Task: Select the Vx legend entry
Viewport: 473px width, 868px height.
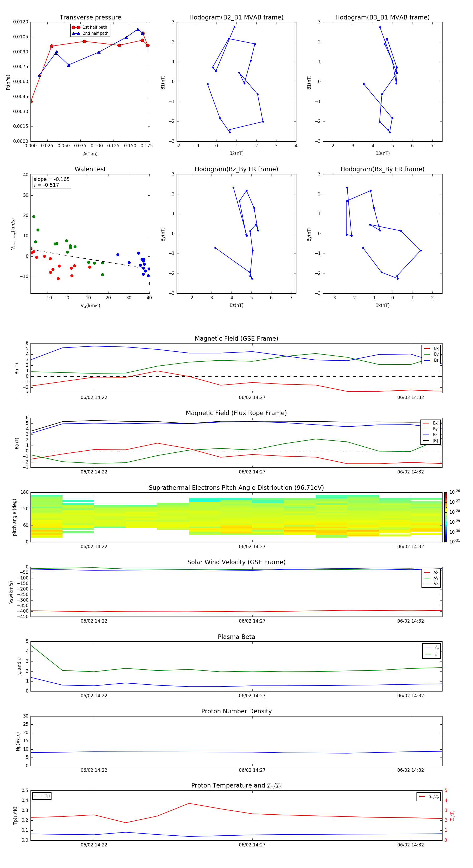Action: pyautogui.click(x=431, y=572)
